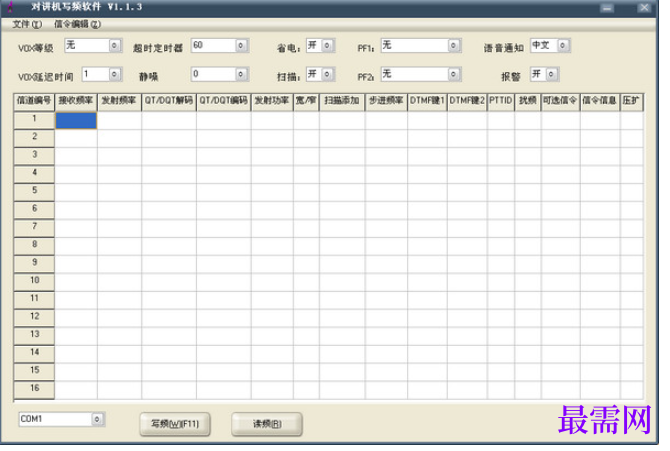Select channel row header 12
Screen dimensions: 670x451
pos(34,318)
